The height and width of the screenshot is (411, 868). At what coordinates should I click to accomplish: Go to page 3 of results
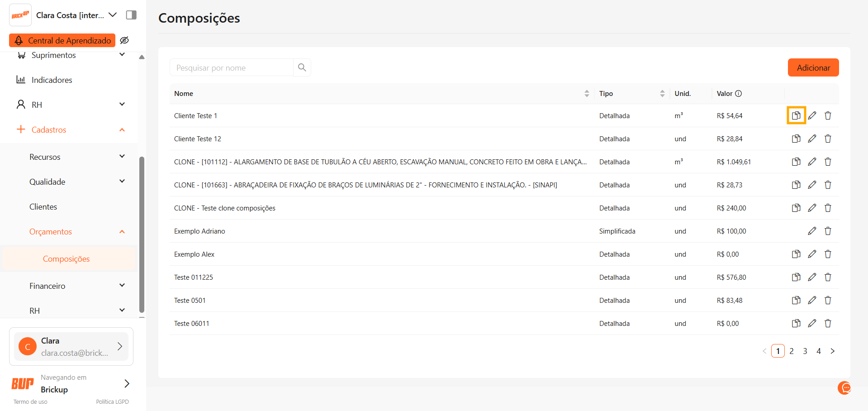coord(805,351)
